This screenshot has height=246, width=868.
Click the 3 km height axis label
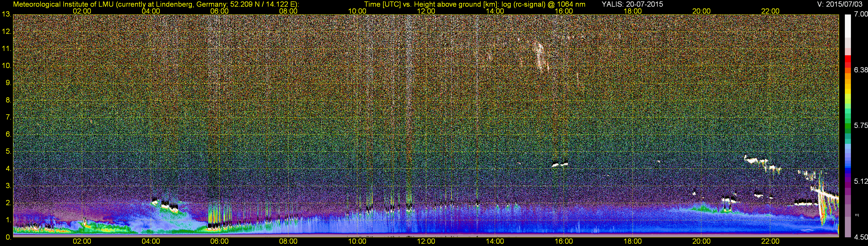tap(8, 186)
